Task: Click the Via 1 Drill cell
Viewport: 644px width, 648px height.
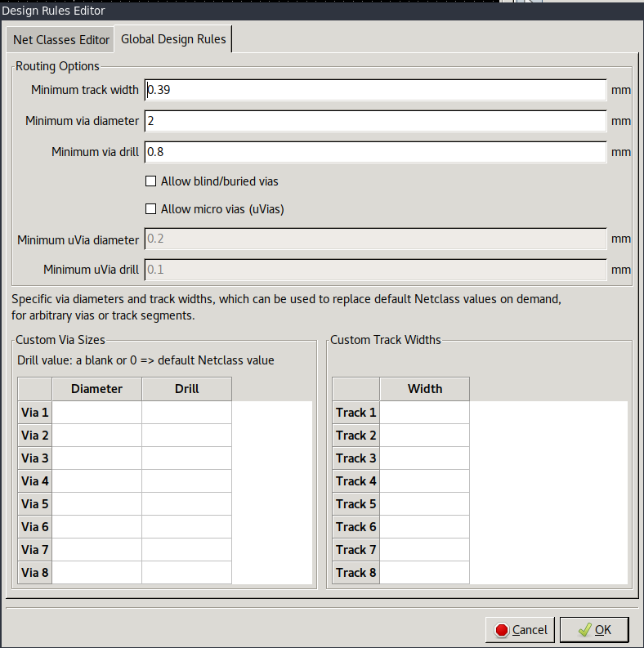Action: pyautogui.click(x=187, y=413)
